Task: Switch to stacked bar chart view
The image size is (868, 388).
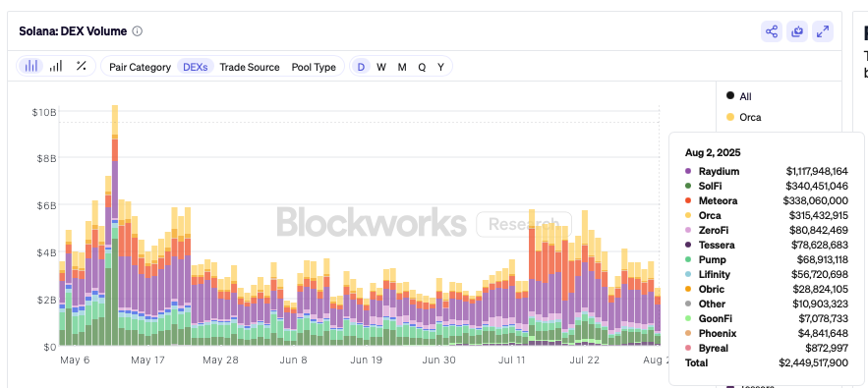Action: (x=30, y=67)
